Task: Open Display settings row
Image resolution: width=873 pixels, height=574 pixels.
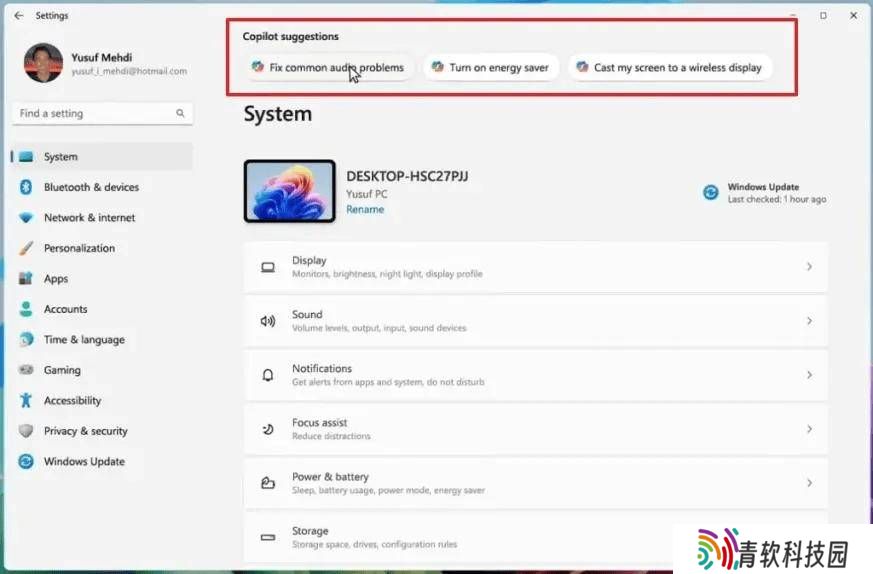Action: click(536, 267)
